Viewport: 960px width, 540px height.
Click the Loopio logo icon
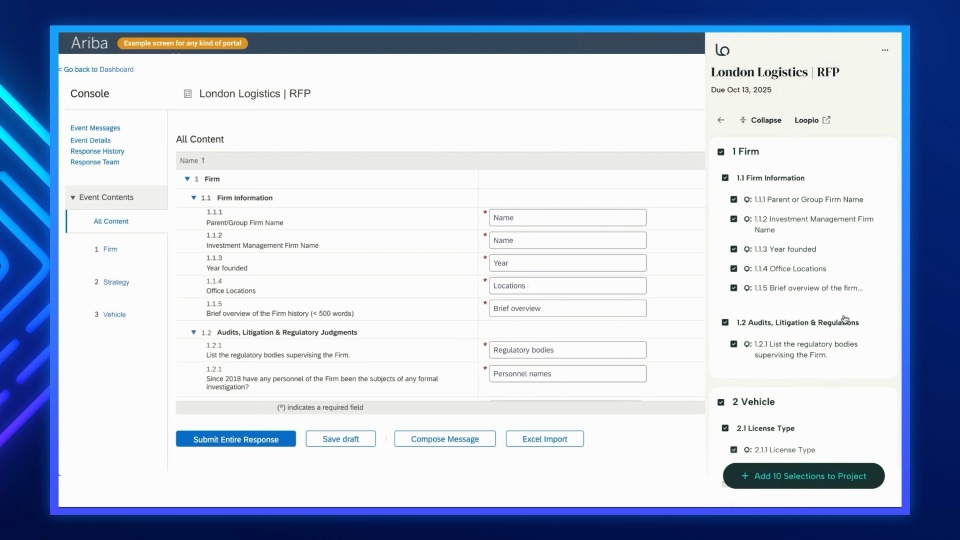point(722,50)
